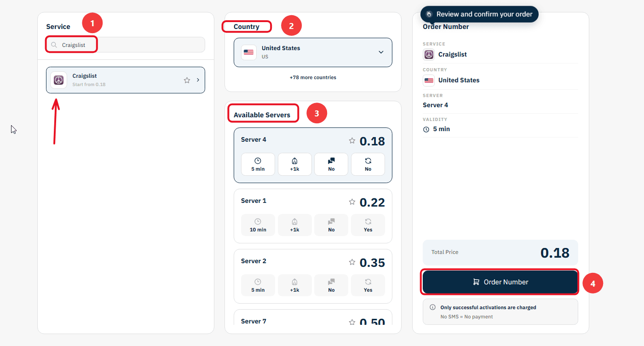Click the Order Number button

[x=500, y=282]
